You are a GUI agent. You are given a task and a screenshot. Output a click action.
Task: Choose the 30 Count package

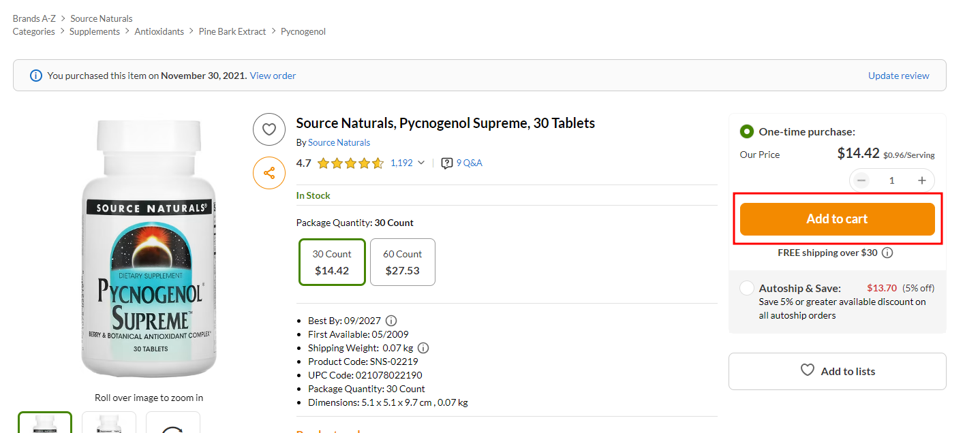(332, 262)
